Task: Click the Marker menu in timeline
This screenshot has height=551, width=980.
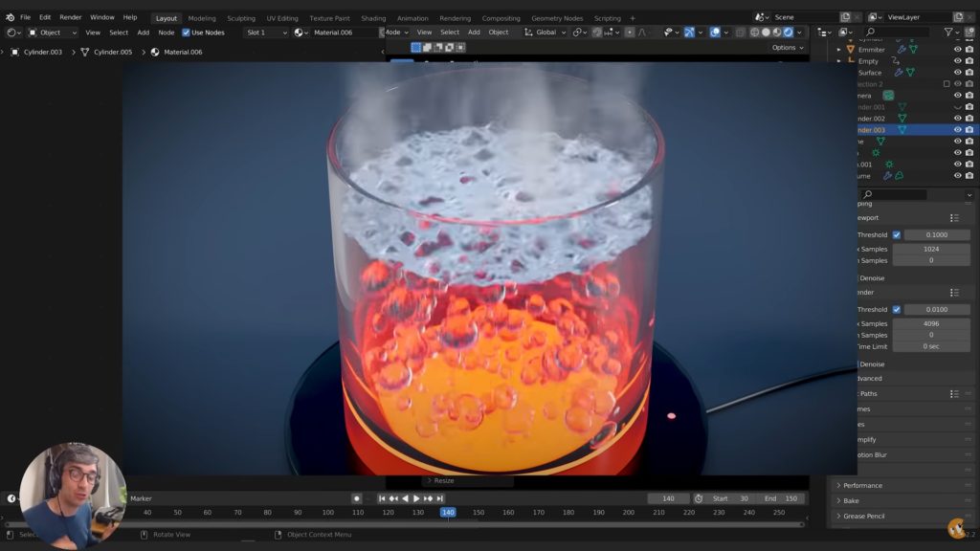Action: (x=142, y=498)
